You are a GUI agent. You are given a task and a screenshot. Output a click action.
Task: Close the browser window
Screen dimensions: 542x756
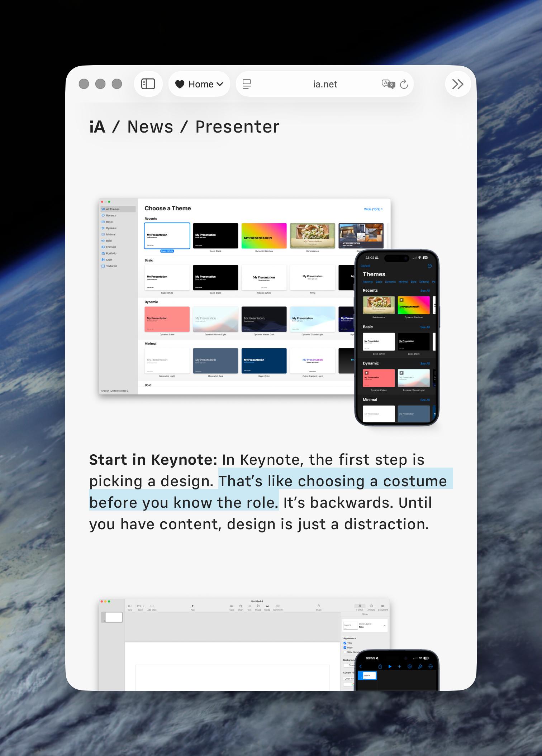(x=84, y=84)
